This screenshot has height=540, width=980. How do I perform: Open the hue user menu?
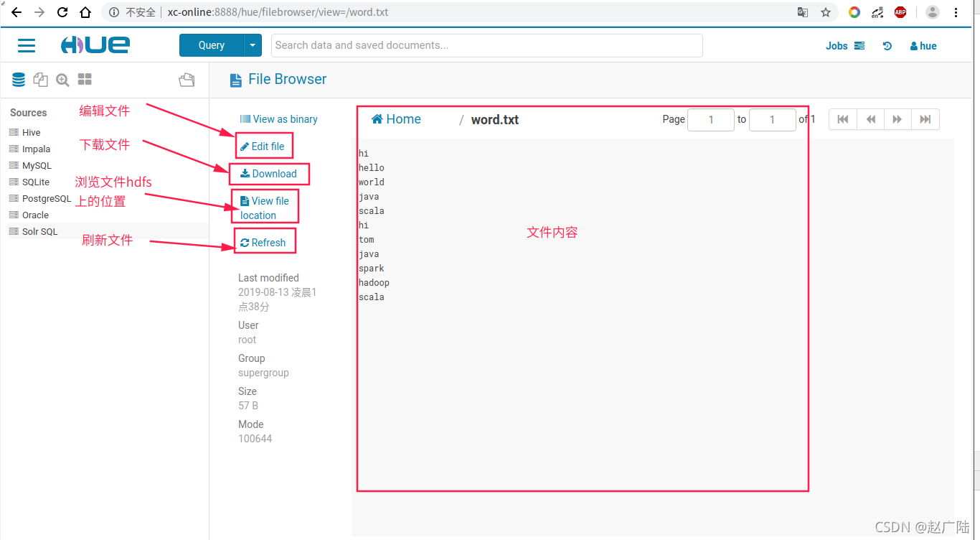923,46
